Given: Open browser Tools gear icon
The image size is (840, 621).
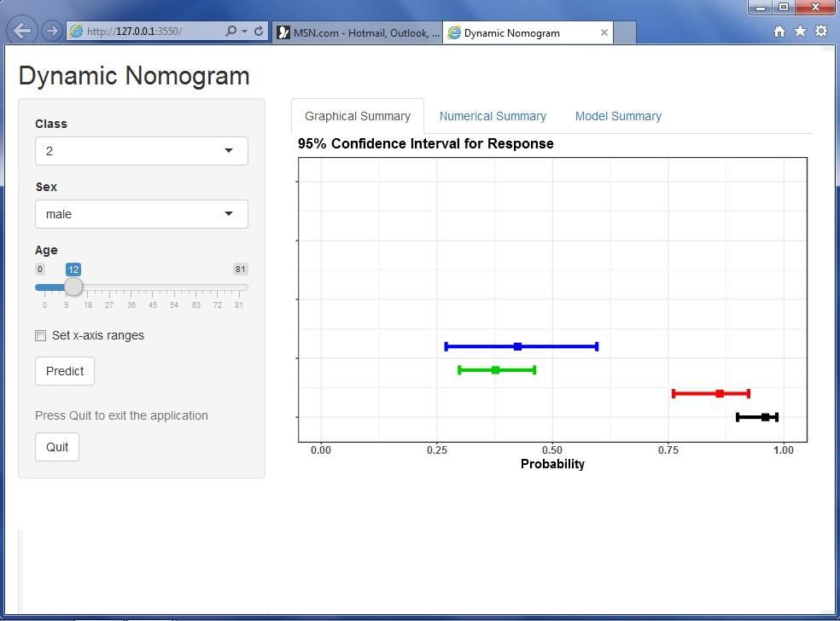Looking at the screenshot, I should (820, 31).
